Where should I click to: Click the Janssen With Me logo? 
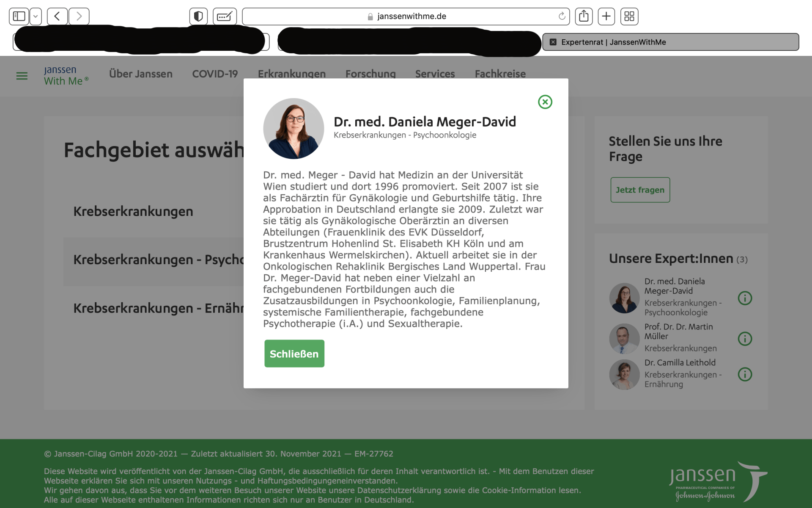click(x=66, y=76)
